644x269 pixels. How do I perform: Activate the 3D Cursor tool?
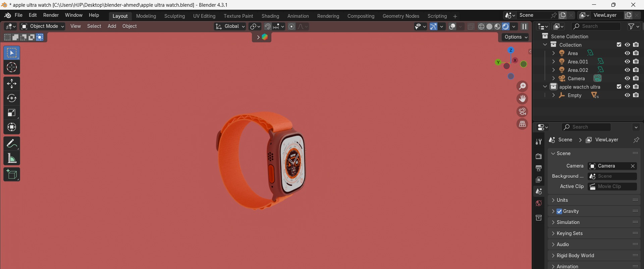(x=12, y=68)
